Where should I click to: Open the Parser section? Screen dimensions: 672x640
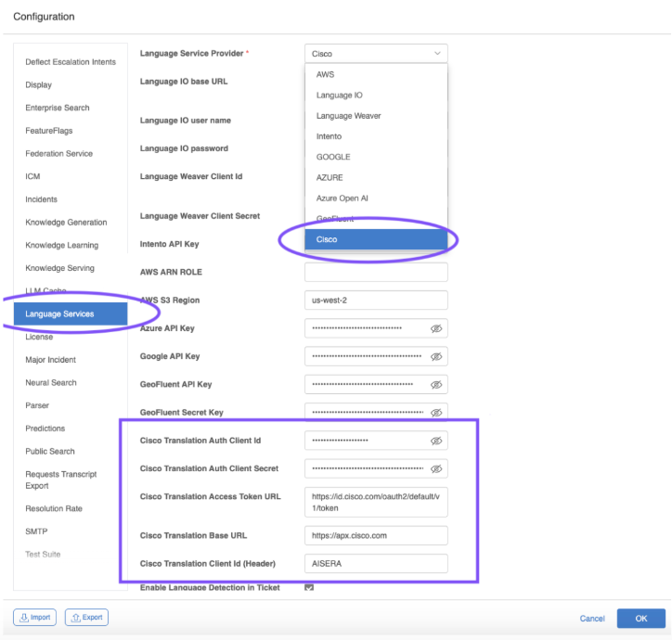[x=71, y=405]
